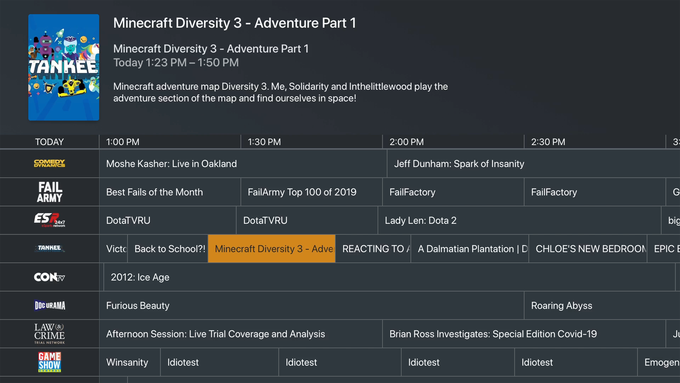Image resolution: width=680 pixels, height=383 pixels.
Task: Select the FailArmy channel logo
Action: [x=49, y=192]
